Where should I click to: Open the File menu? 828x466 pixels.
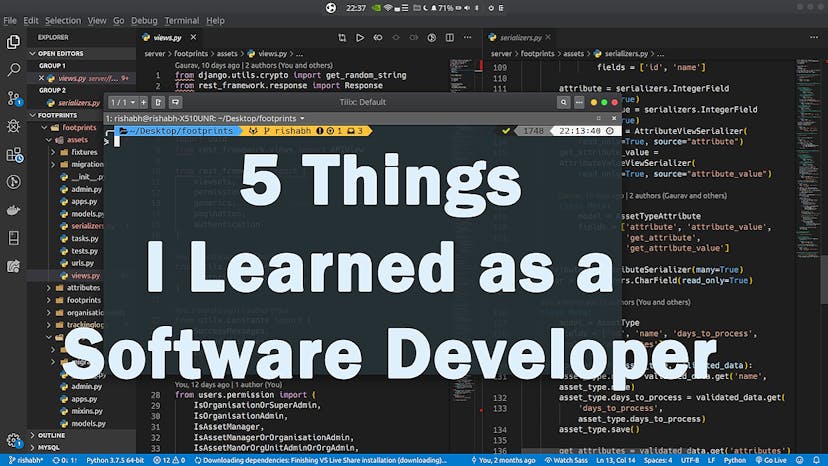[x=10, y=21]
